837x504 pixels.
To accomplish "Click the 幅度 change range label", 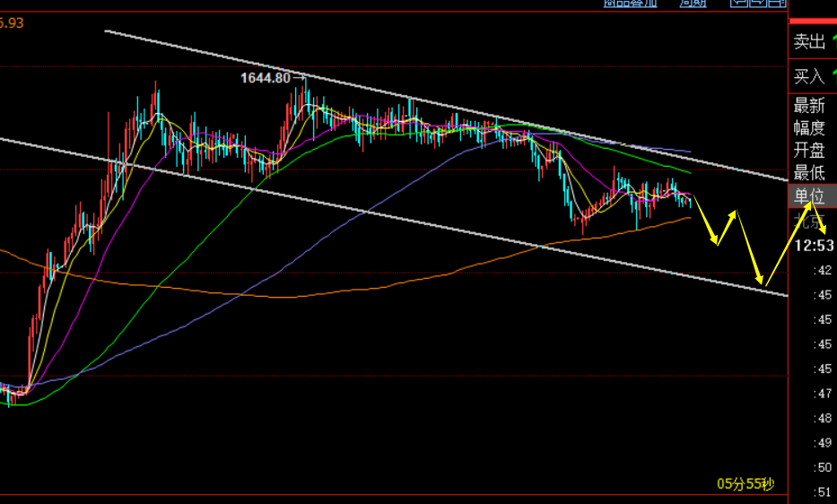I will coord(809,128).
